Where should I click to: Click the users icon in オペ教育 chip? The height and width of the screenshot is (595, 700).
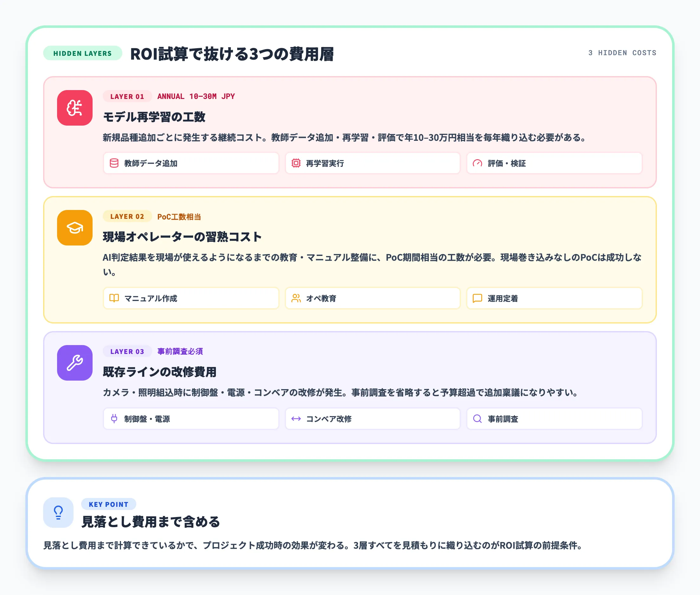pos(296,298)
